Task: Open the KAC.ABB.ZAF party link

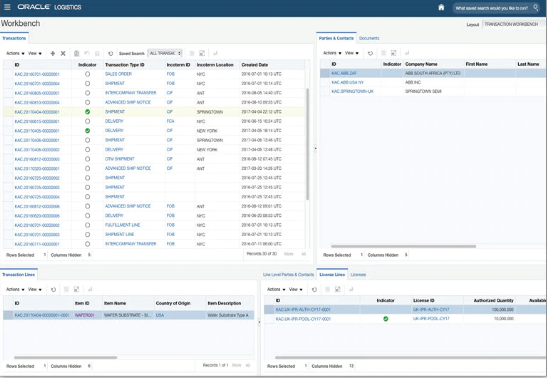Action: pos(344,73)
